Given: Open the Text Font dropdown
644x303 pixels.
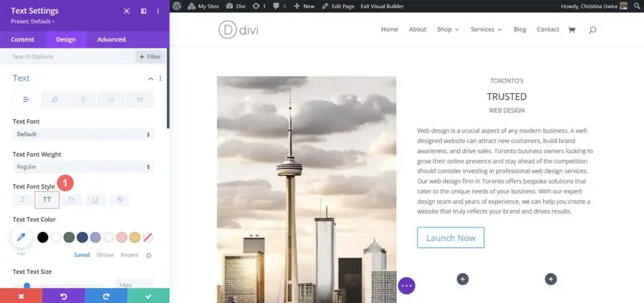Looking at the screenshot, I should [x=83, y=134].
